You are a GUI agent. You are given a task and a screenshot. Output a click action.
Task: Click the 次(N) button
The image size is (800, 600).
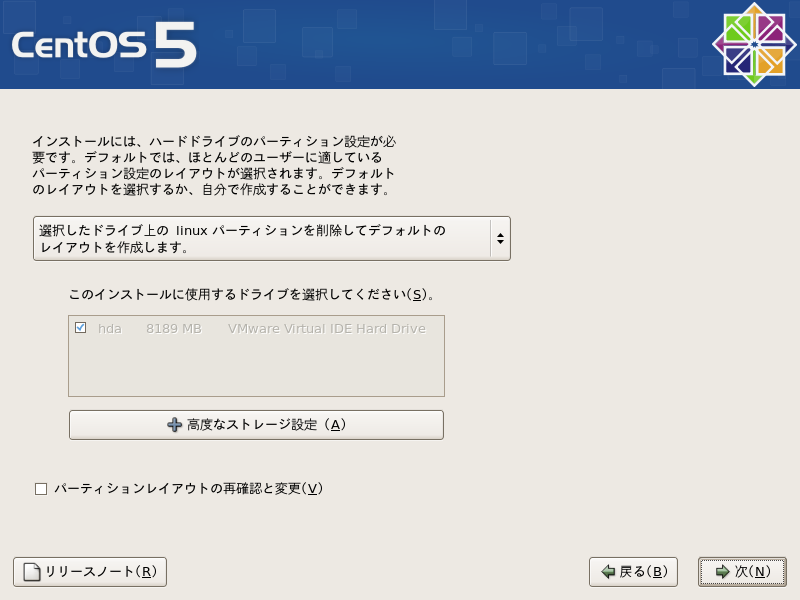[x=742, y=571]
